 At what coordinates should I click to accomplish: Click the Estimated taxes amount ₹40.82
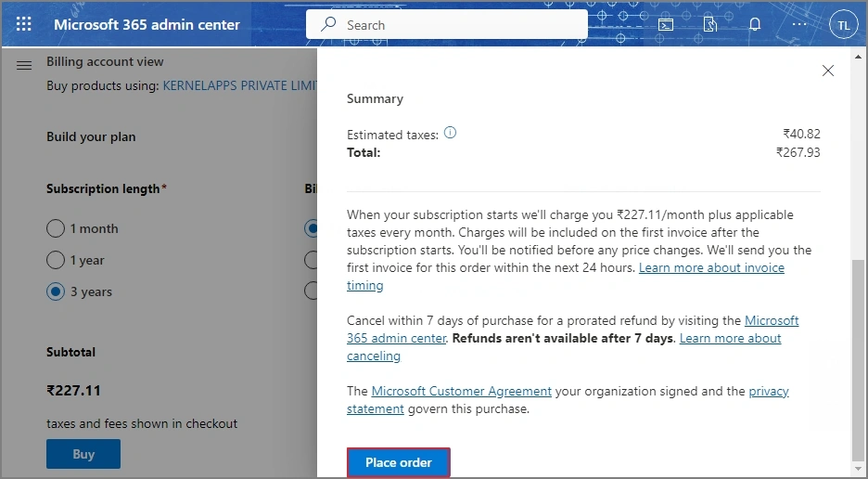tap(801, 134)
